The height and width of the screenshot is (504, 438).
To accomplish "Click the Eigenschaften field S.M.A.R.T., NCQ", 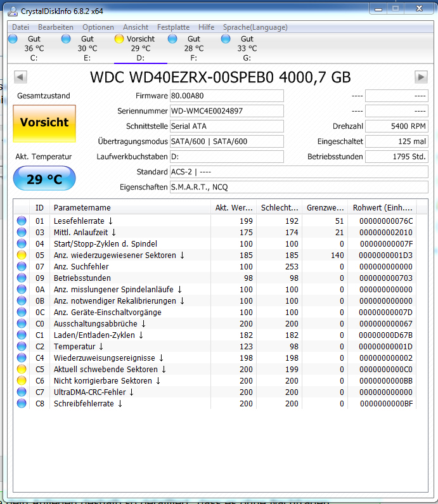I will tap(299, 187).
